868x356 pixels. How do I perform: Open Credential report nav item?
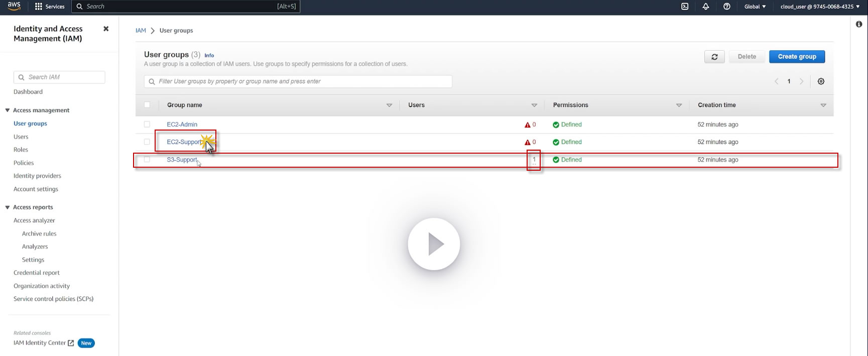(x=37, y=273)
